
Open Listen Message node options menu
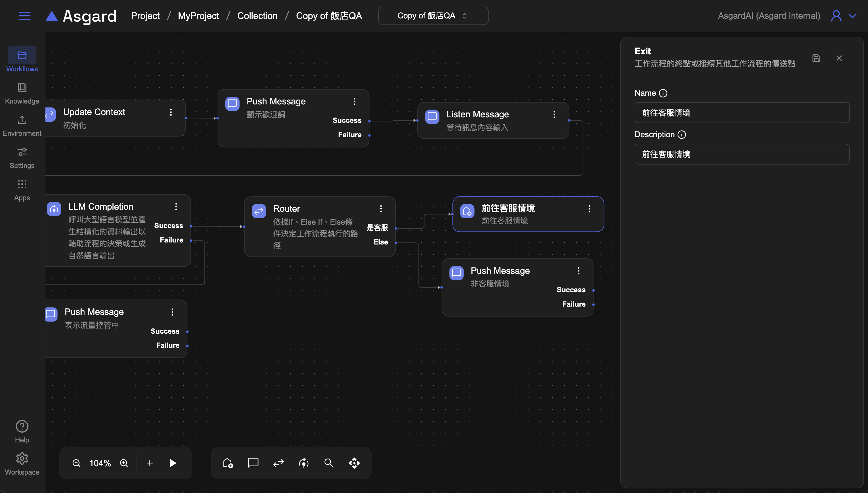[554, 114]
